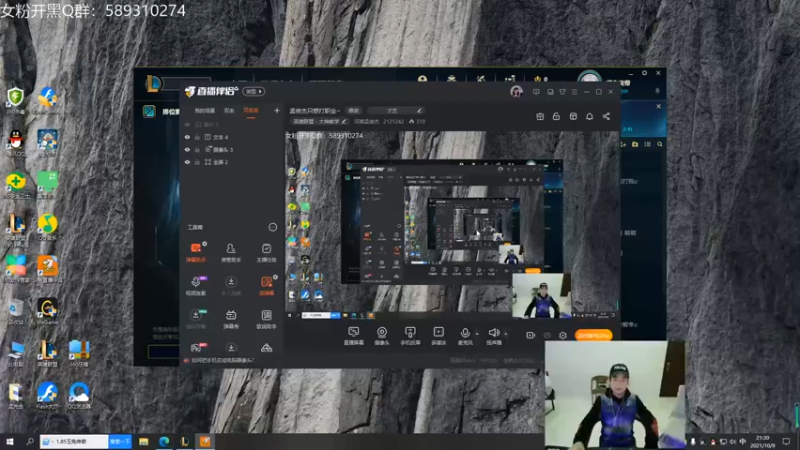Click the orange sticker tool beside the download icon

(x=266, y=286)
